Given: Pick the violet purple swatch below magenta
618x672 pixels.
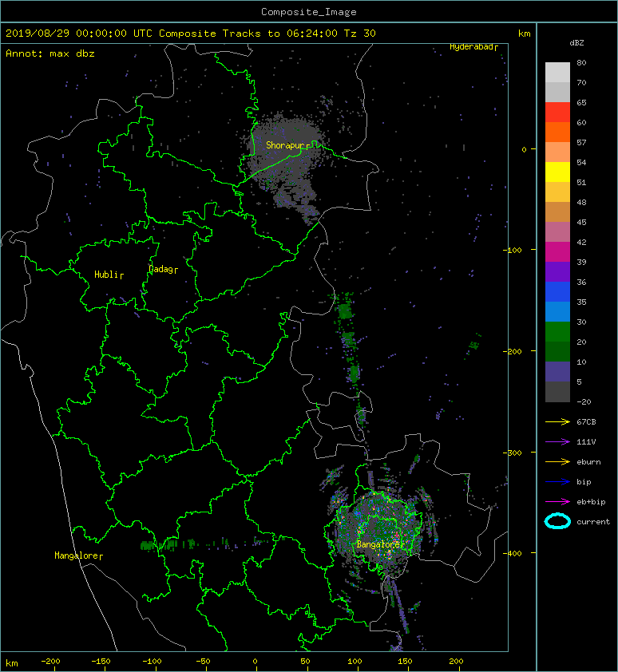Looking at the screenshot, I should pyautogui.click(x=557, y=271).
